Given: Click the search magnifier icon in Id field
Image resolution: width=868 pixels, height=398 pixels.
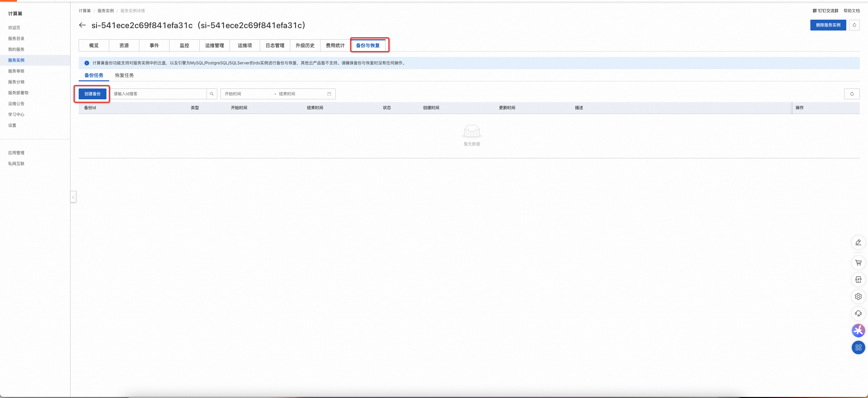Looking at the screenshot, I should pos(212,94).
